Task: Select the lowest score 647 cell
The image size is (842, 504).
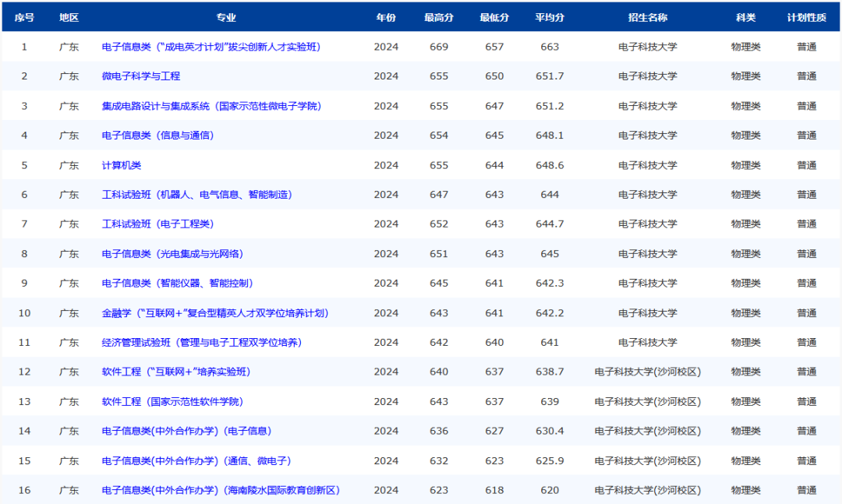Action: tap(494, 106)
